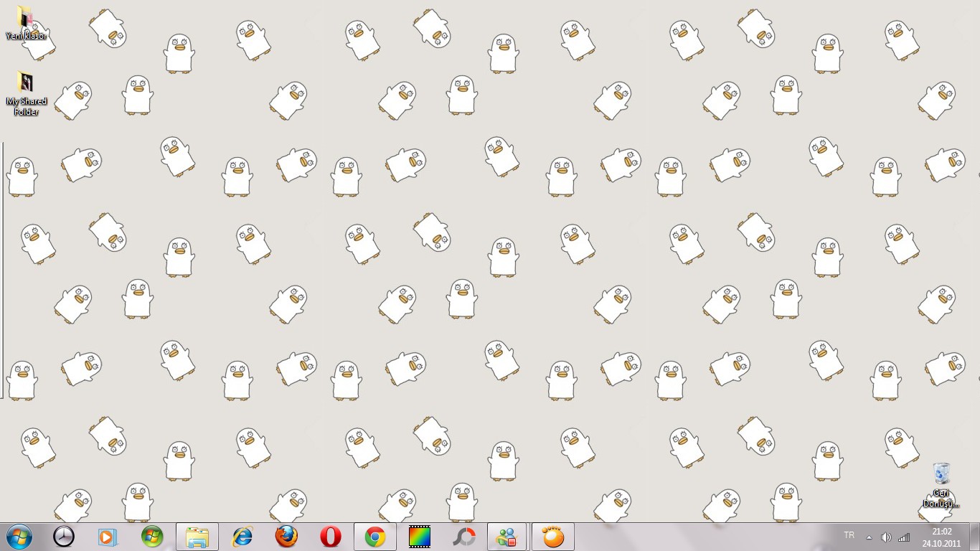Open Windows Live Messenger from the taskbar

(x=508, y=537)
